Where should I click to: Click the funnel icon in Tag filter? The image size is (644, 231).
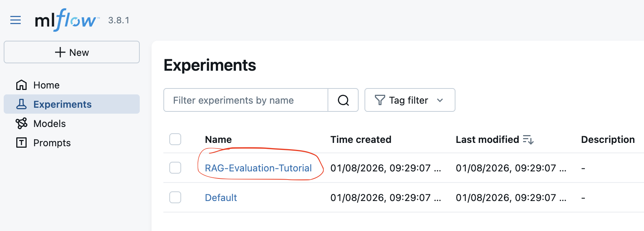click(380, 100)
